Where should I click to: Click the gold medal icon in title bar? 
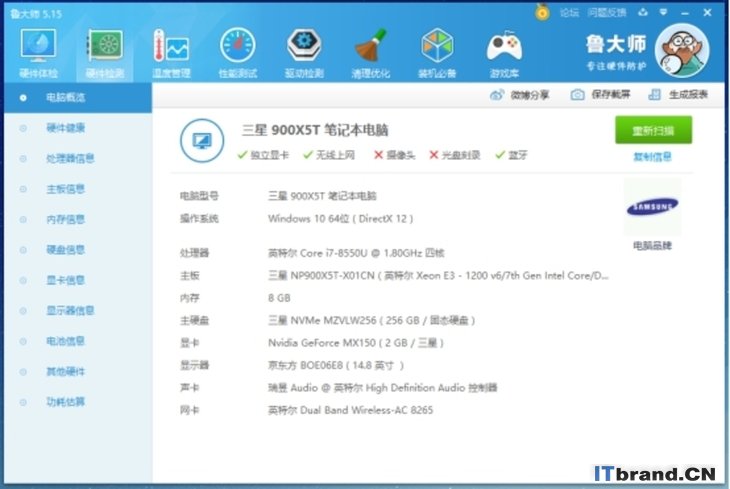click(x=542, y=12)
